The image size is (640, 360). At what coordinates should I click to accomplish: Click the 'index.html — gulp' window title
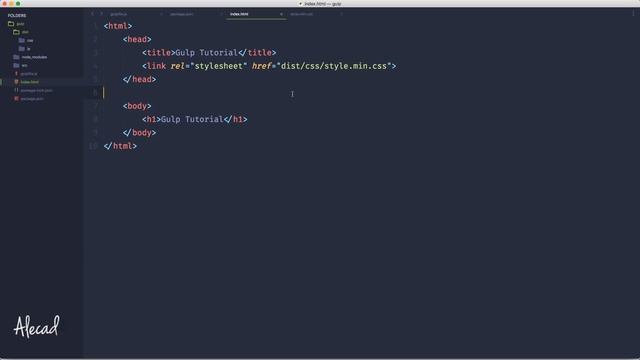coord(322,4)
